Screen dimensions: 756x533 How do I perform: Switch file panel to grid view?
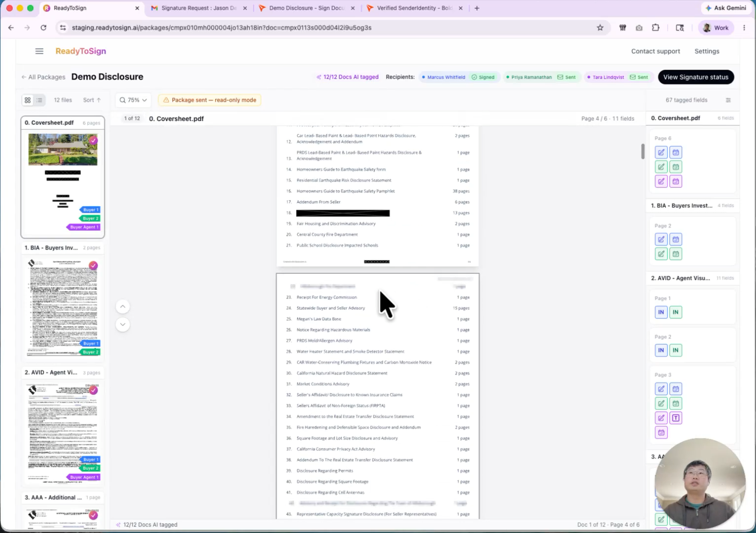coord(28,100)
